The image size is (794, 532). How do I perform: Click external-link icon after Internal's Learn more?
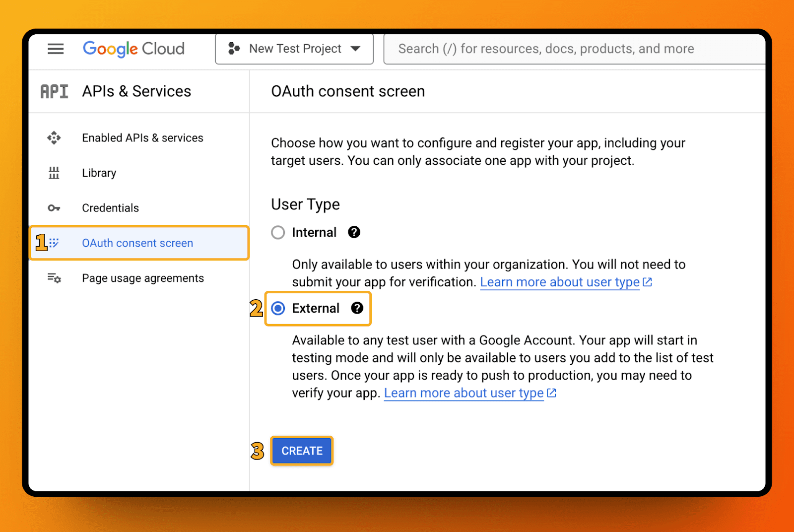(x=648, y=282)
